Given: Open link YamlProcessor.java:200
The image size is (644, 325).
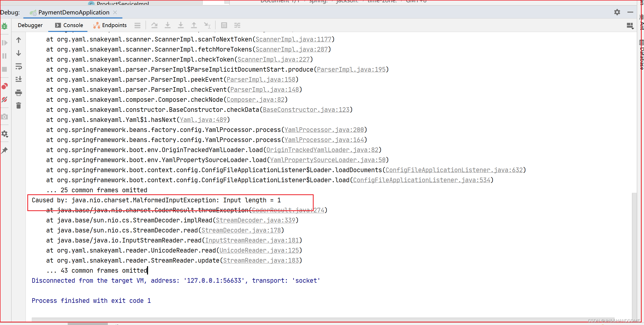Looking at the screenshot, I should 324,130.
